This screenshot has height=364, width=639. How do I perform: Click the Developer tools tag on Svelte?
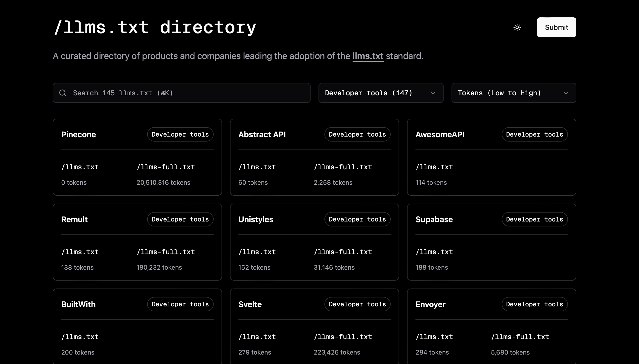(357, 304)
